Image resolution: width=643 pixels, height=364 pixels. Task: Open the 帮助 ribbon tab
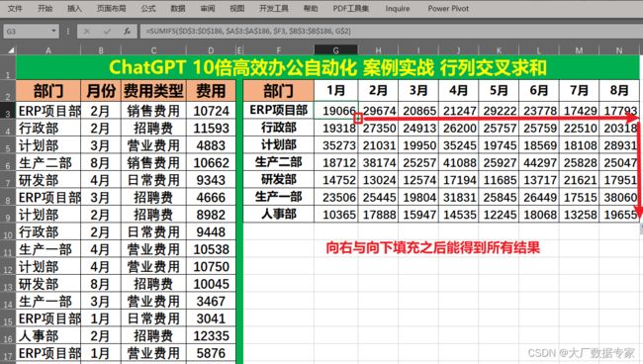(x=311, y=8)
